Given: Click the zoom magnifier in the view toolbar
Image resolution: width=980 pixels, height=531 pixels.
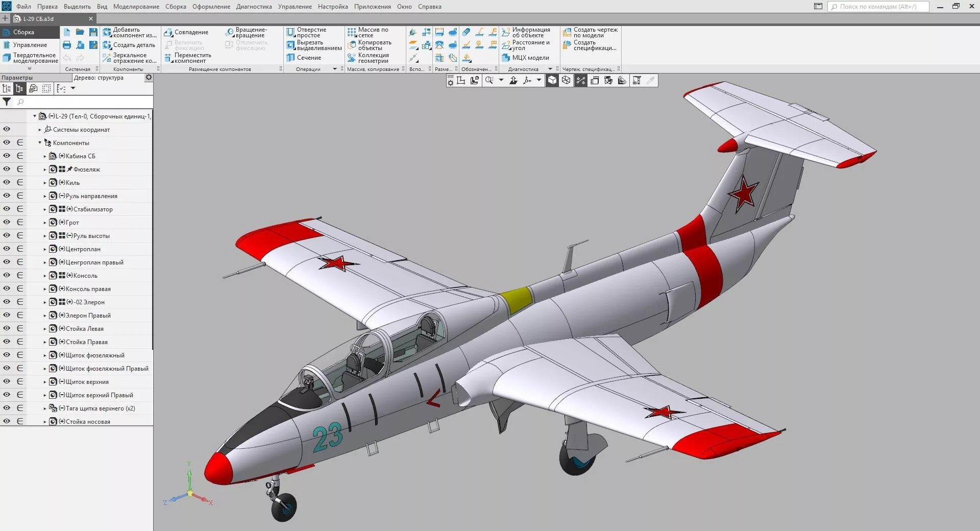Looking at the screenshot, I should (x=489, y=80).
